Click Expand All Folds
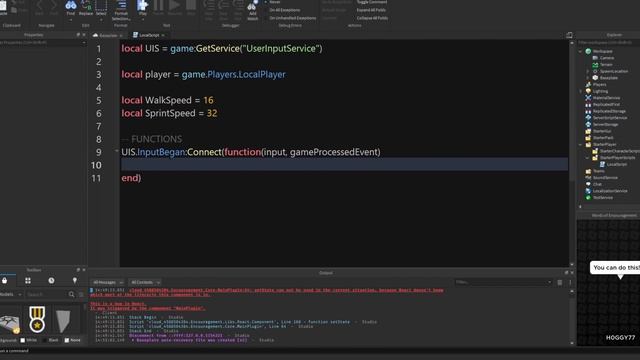The width and height of the screenshot is (640, 360). 371,10
